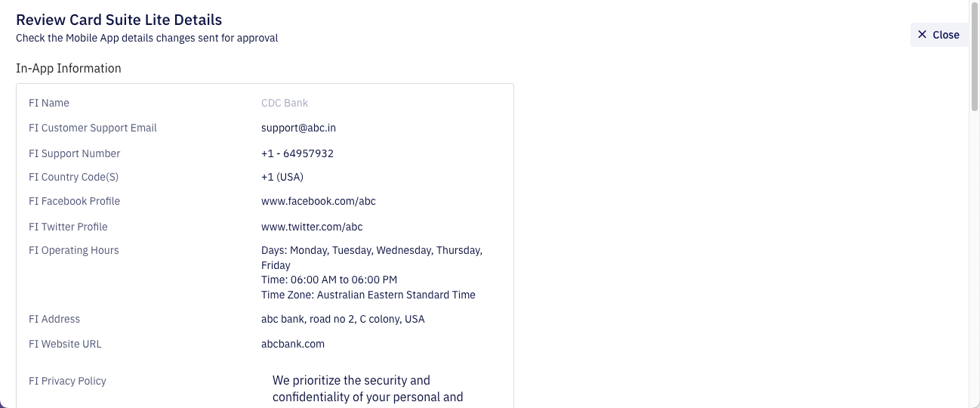Select the +1 (USA) country code value
This screenshot has width=980, height=408.
(282, 177)
